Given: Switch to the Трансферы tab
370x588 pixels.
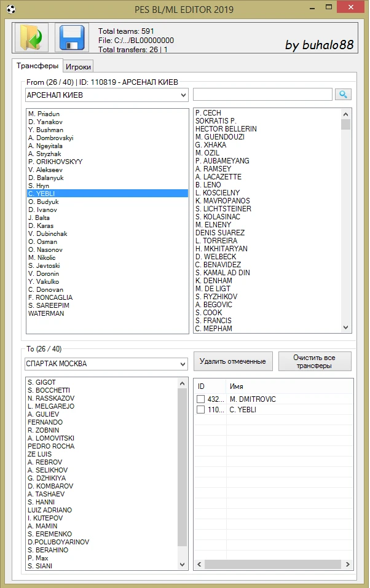Looking at the screenshot, I should click(37, 66).
